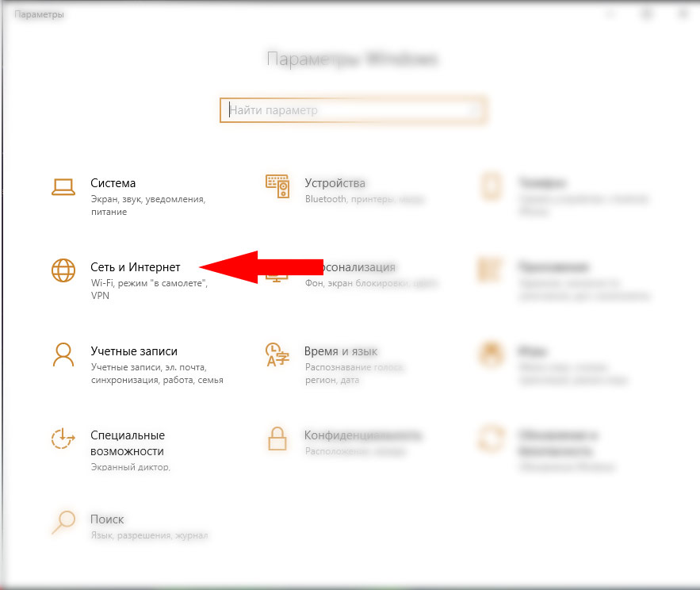Click the person icon for Учетные записи

tap(63, 354)
